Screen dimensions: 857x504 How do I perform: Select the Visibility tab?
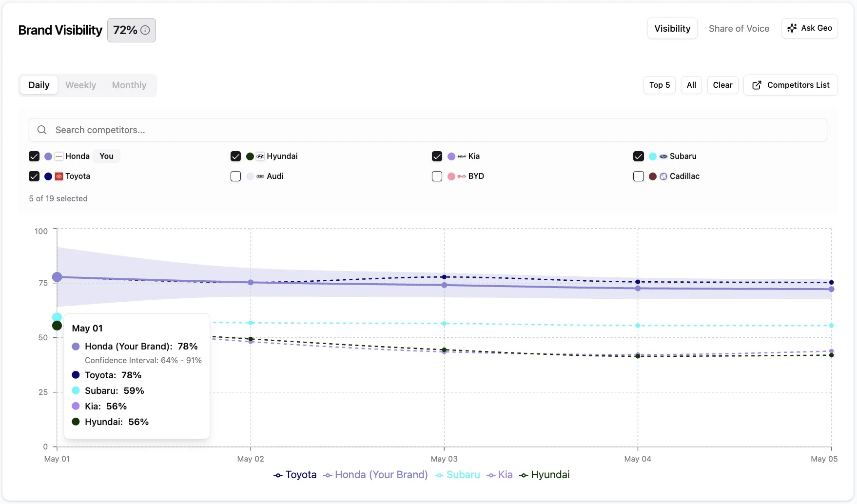pyautogui.click(x=672, y=29)
